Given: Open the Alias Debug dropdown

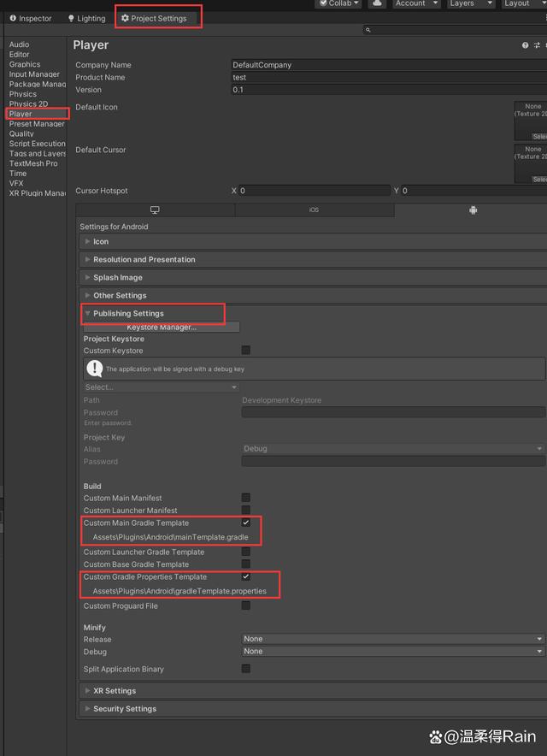Looking at the screenshot, I should tap(393, 448).
